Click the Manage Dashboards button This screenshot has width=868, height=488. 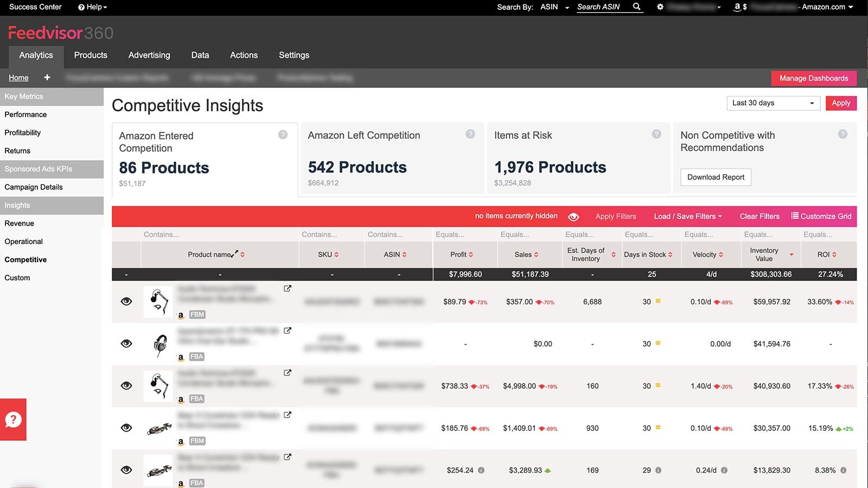tap(814, 78)
